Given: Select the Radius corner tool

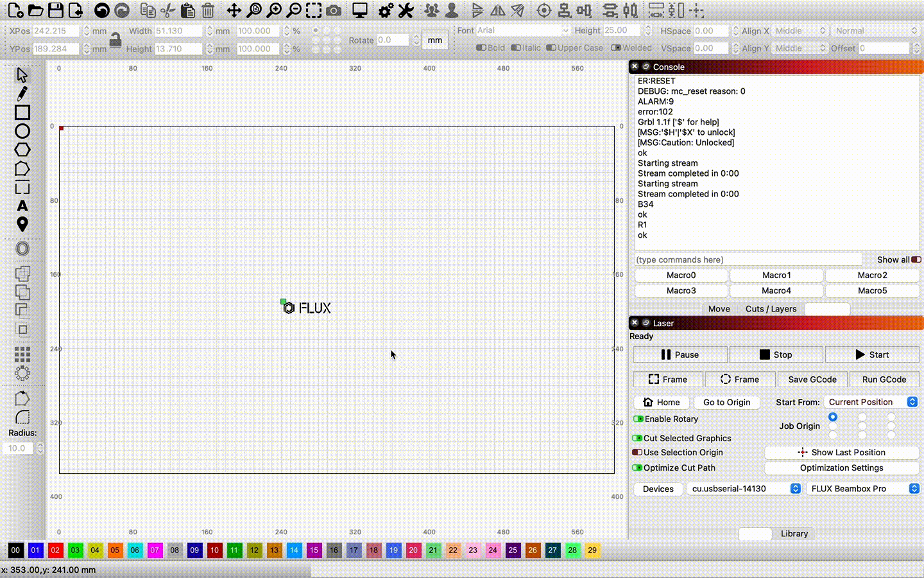Looking at the screenshot, I should (x=22, y=417).
